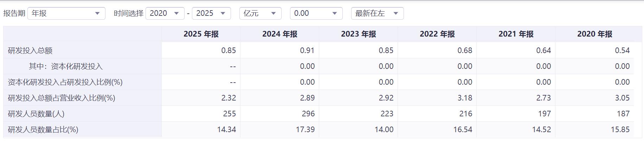
Task: Open the 亿元 unit dropdown
Action: pos(260,13)
